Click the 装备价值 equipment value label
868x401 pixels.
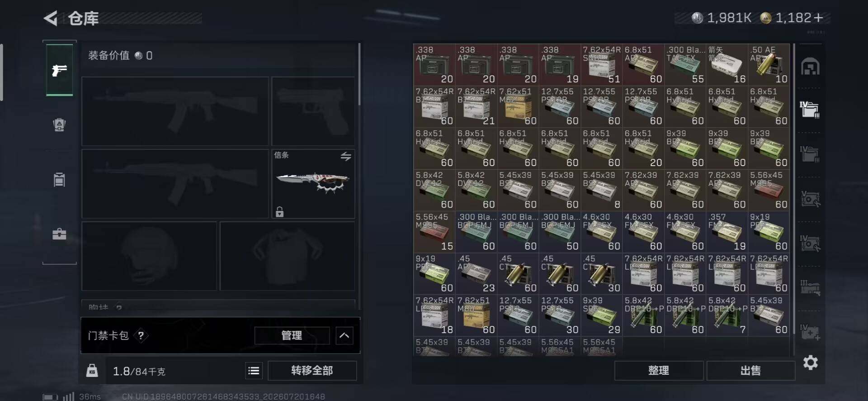click(108, 56)
